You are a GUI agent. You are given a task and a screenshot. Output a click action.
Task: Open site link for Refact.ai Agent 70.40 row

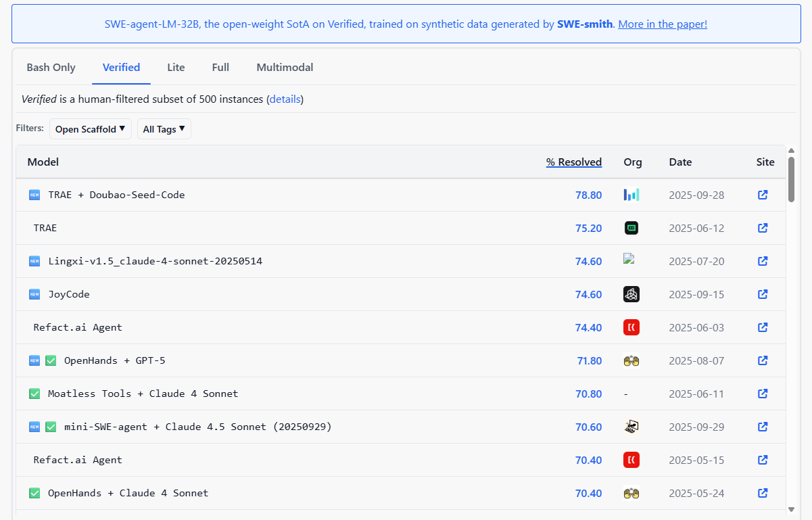[x=763, y=460]
